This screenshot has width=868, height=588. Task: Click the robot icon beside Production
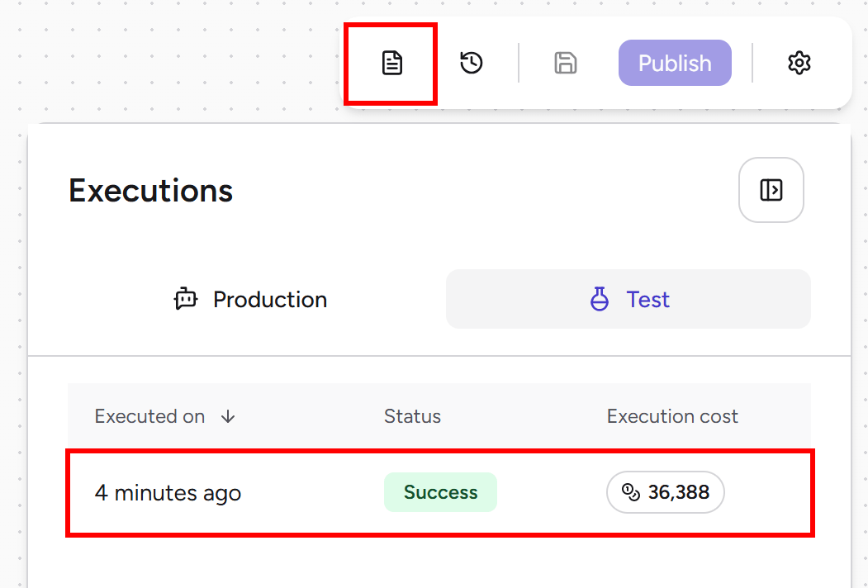point(186,299)
